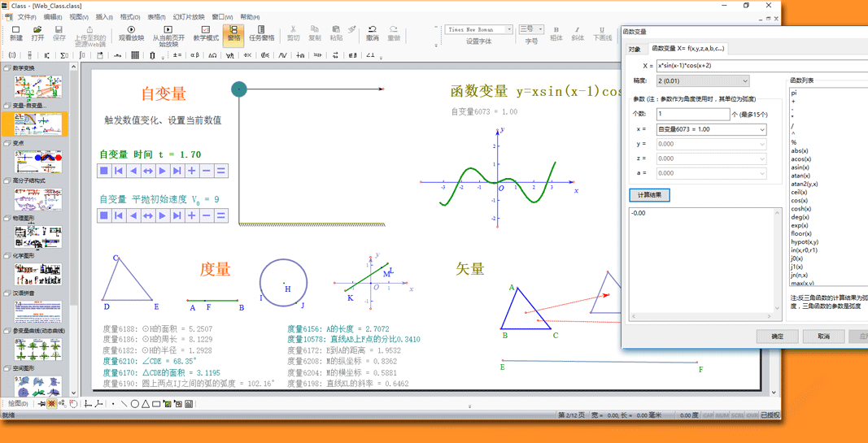
Task: Click plus on the 时间 t control bar
Action: pyautogui.click(x=192, y=171)
